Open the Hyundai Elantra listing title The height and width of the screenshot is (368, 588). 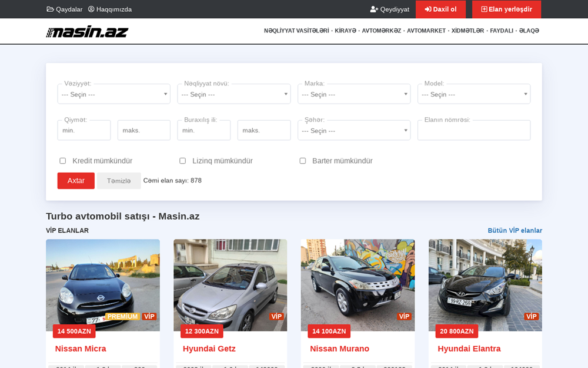click(x=469, y=349)
